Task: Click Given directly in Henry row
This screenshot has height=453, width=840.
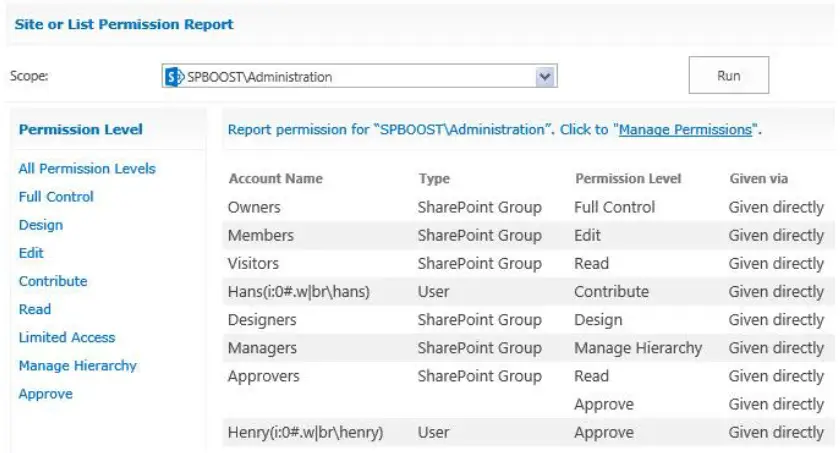Action: (x=776, y=433)
